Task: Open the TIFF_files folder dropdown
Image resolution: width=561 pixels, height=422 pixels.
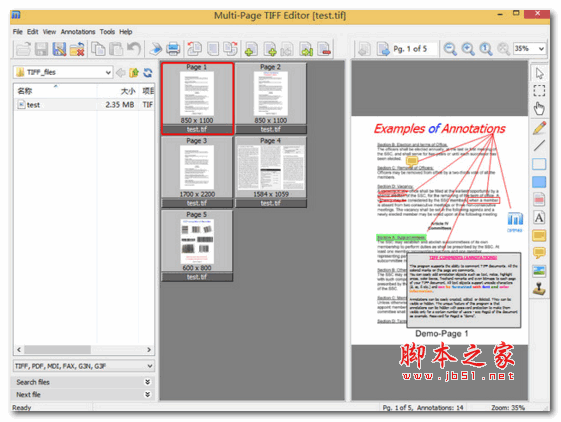Action: (x=108, y=73)
